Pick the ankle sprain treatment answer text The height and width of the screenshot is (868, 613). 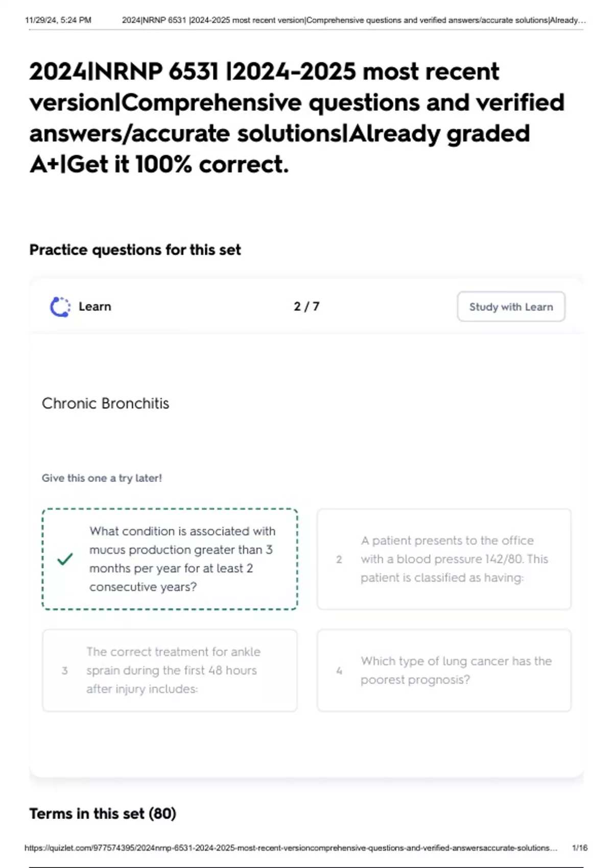pyautogui.click(x=173, y=670)
